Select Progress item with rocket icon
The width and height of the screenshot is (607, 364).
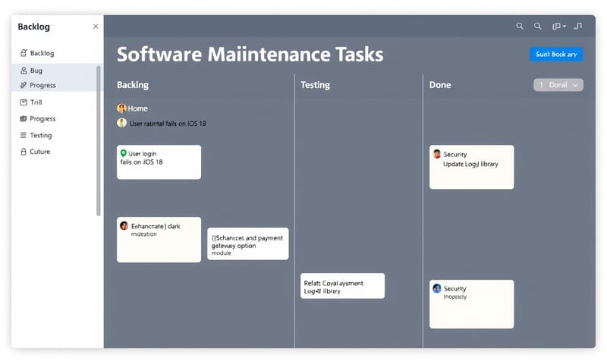tap(42, 86)
